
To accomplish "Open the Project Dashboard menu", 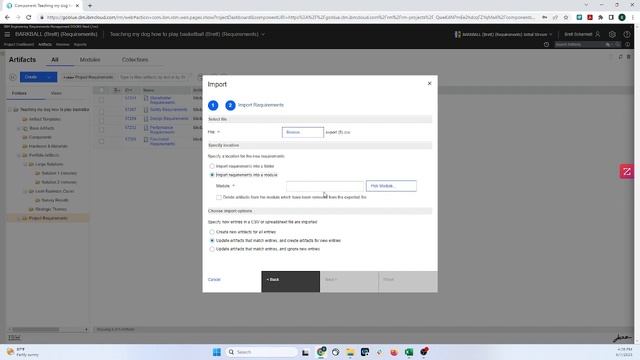I will (19, 44).
